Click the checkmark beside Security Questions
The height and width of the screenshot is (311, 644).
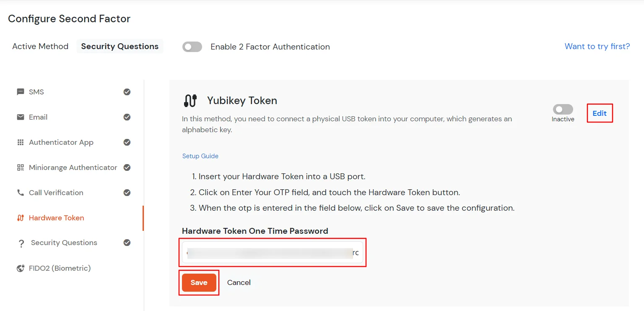[x=127, y=243]
